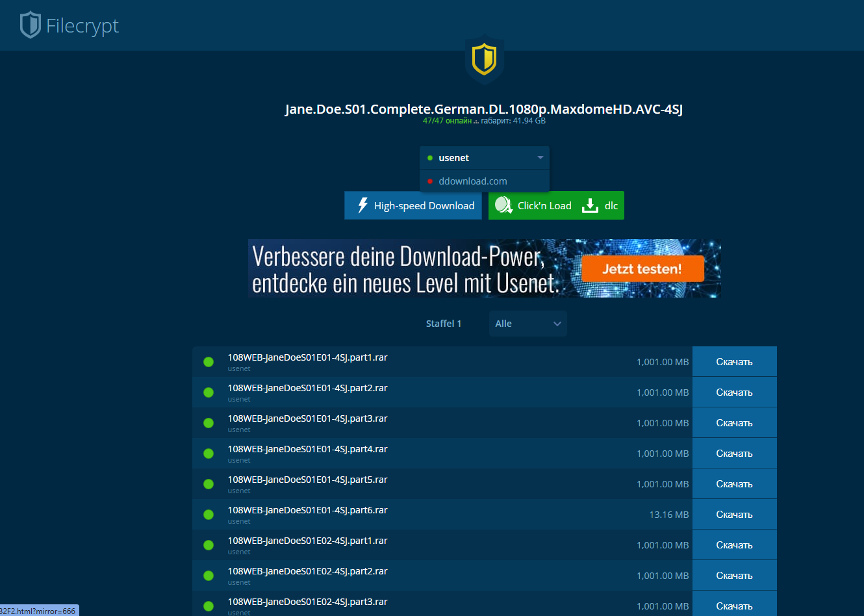Click Jetzt testen! in Usenet banner

(x=642, y=269)
